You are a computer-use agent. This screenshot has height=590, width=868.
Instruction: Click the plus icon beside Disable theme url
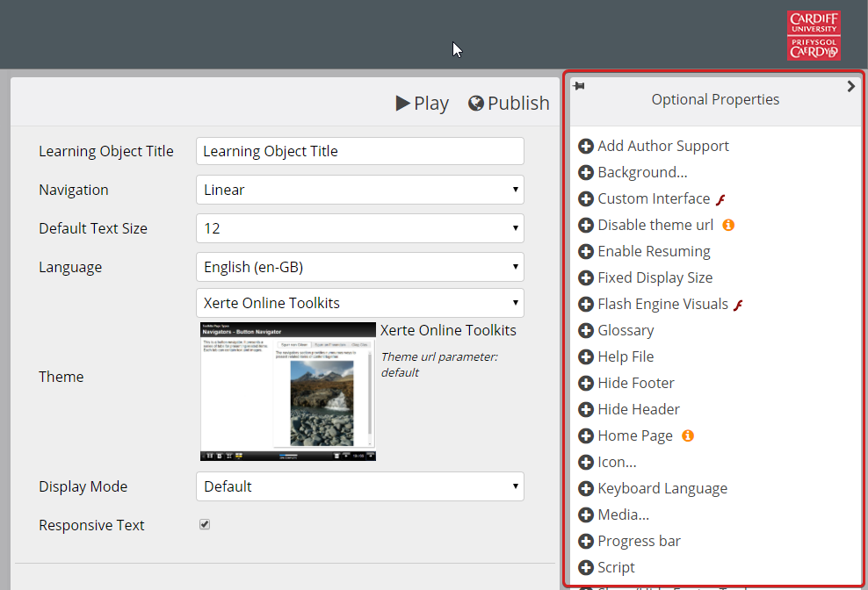click(x=586, y=226)
